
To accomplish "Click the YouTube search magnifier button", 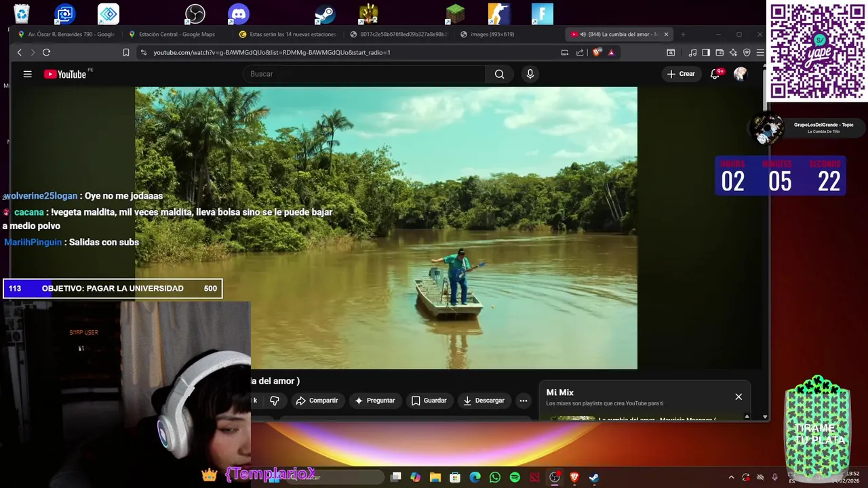I will point(500,74).
